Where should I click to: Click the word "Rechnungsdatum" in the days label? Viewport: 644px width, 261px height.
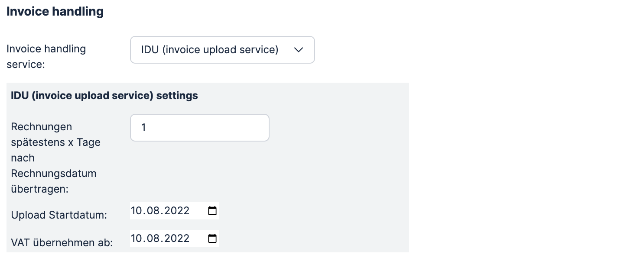coord(53,174)
